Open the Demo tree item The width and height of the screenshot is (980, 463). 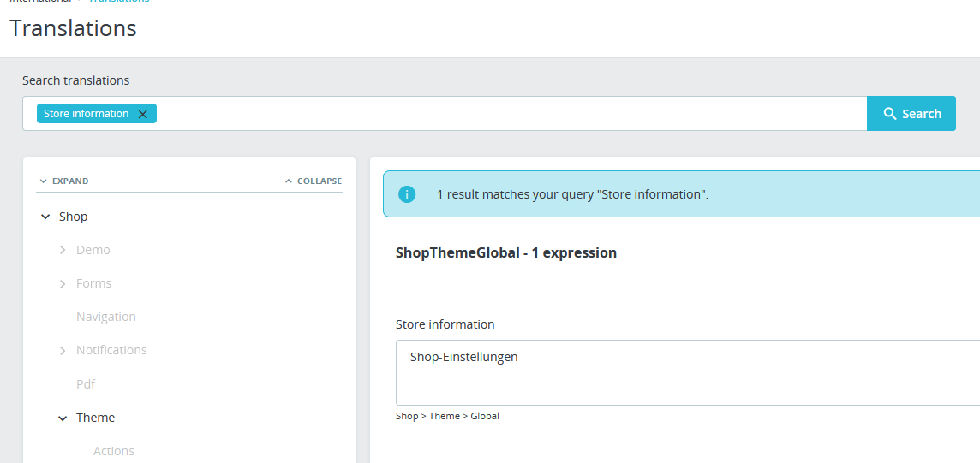pos(93,251)
